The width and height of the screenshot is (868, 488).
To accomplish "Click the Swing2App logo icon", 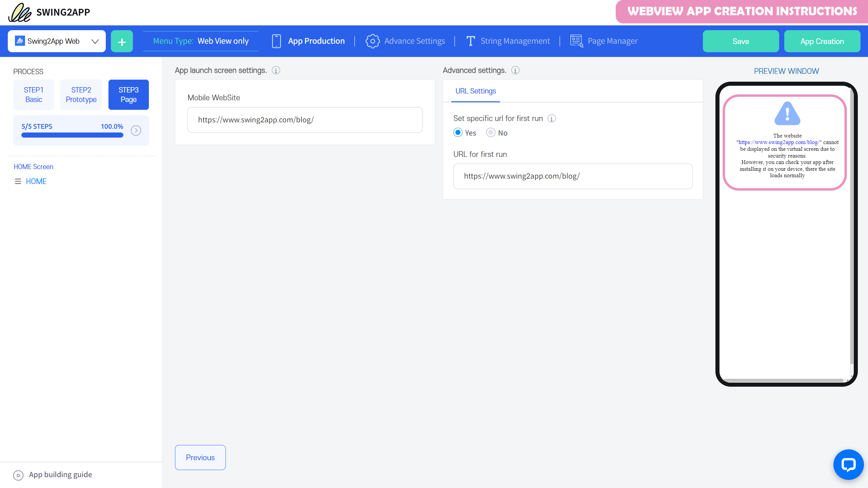I will 20,13.
